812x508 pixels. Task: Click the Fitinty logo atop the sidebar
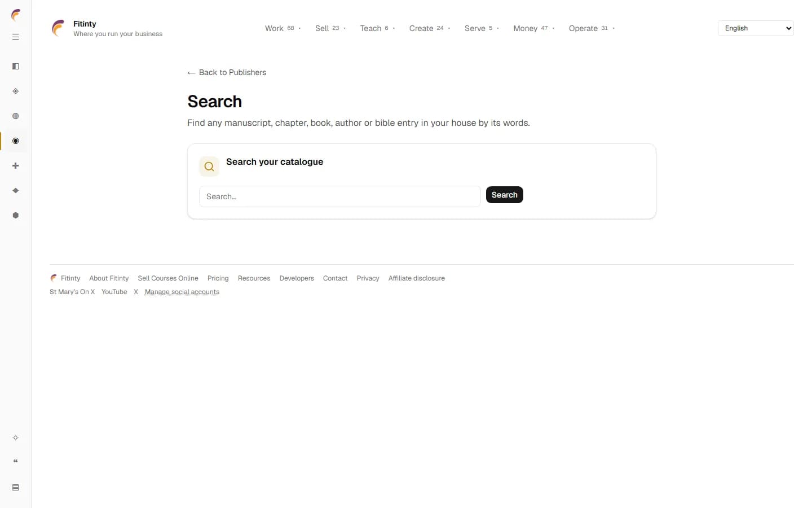16,15
